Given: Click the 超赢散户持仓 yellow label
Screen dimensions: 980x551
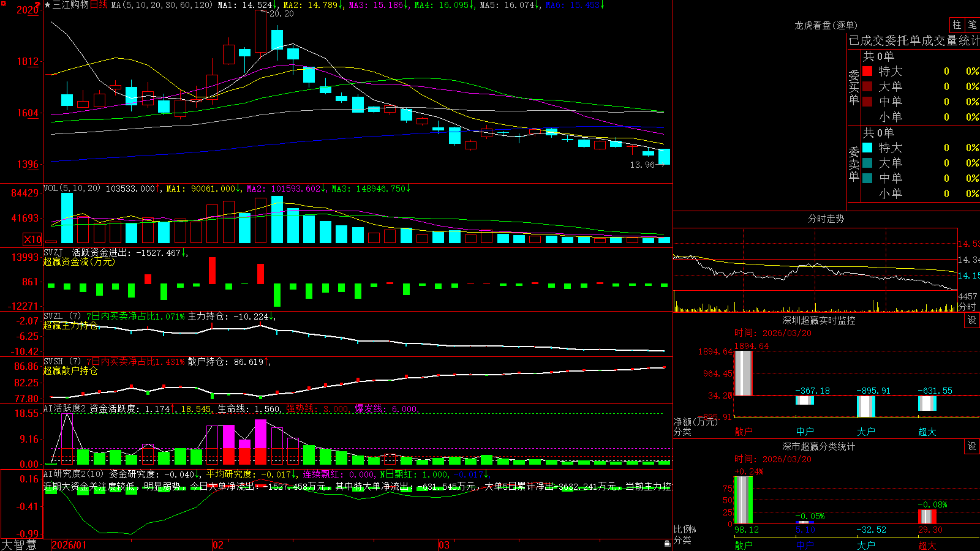Looking at the screenshot, I should 70,370.
